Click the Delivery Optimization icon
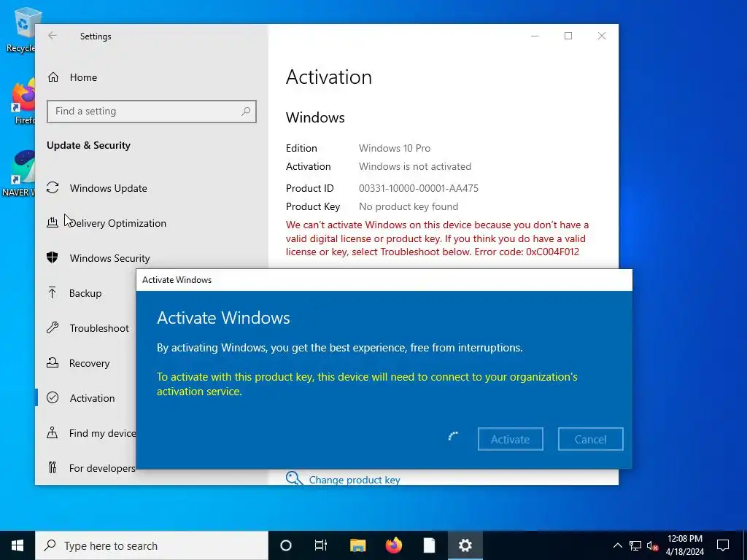 point(53,222)
